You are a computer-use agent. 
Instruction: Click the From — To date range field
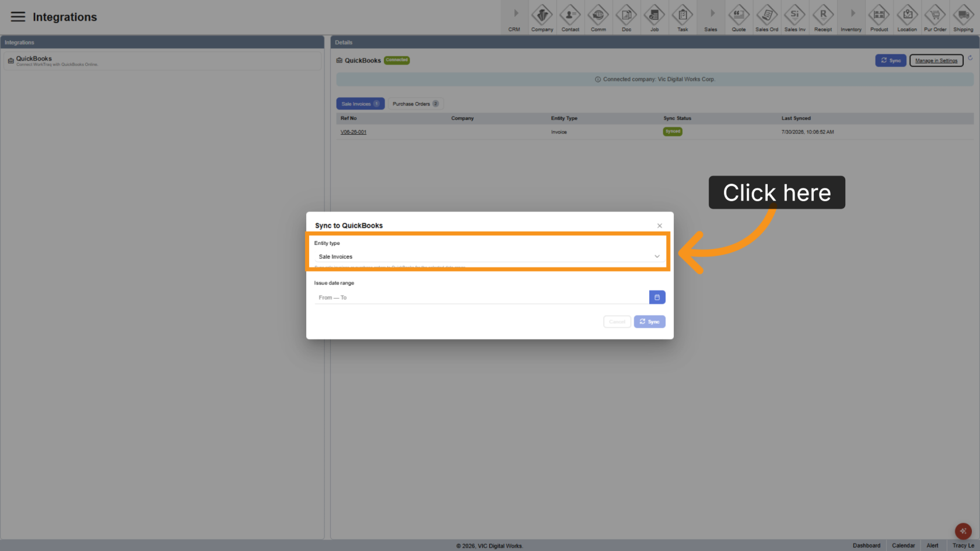[x=481, y=297]
